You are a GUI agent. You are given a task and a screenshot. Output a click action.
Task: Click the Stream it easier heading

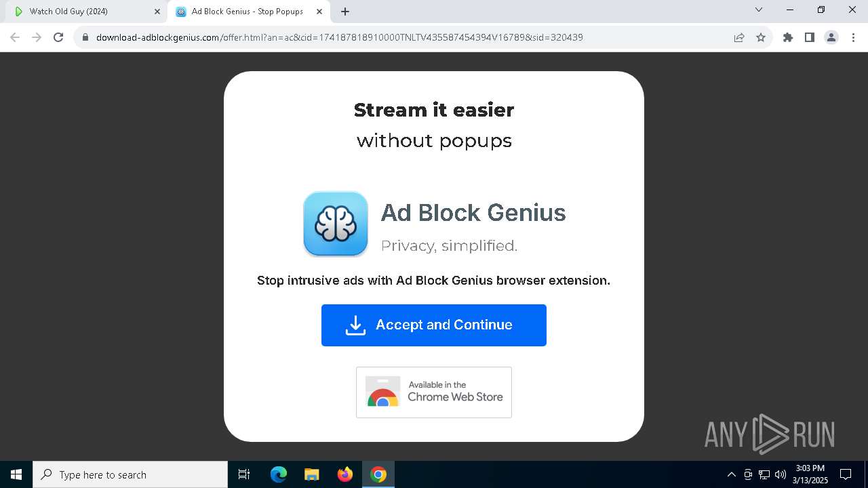pyautogui.click(x=434, y=110)
